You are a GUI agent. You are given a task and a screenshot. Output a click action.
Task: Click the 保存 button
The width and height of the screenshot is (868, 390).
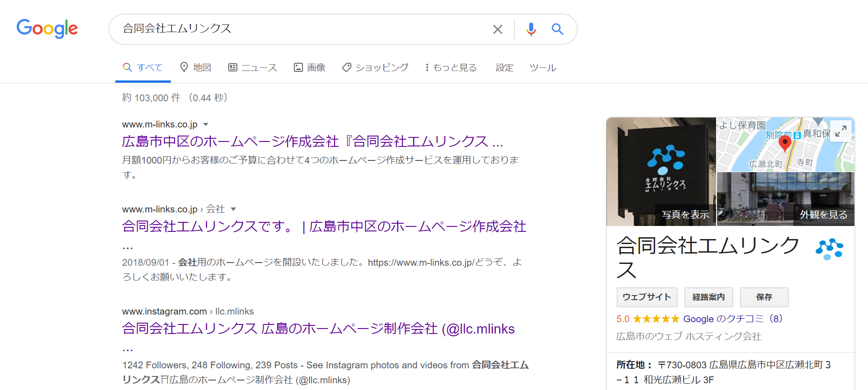pyautogui.click(x=764, y=297)
